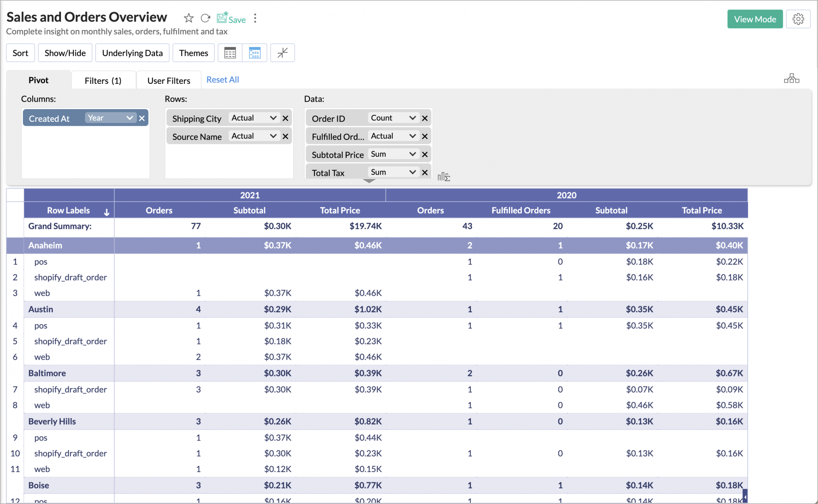Click the Row Labels sort arrow
The width and height of the screenshot is (818, 504).
(107, 212)
